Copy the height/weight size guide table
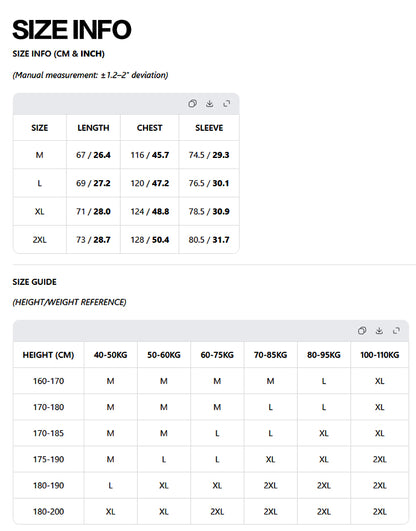Image resolution: width=416 pixels, height=531 pixels. [x=362, y=331]
